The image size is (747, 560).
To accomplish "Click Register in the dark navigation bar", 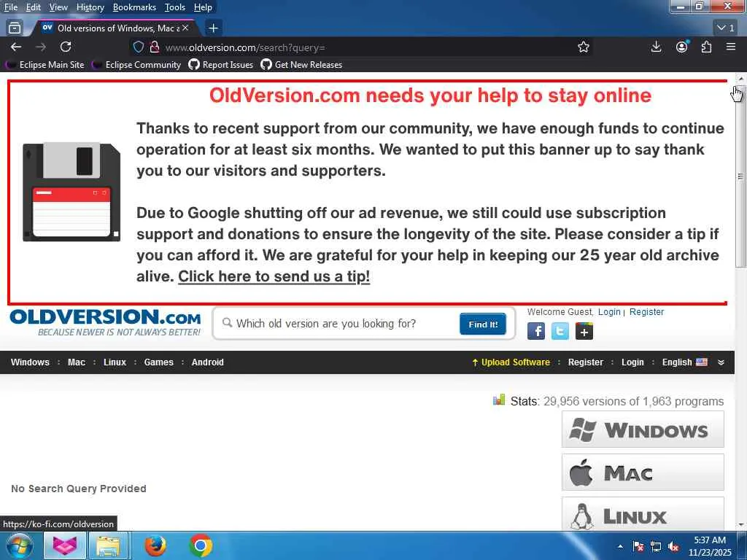I will [586, 362].
